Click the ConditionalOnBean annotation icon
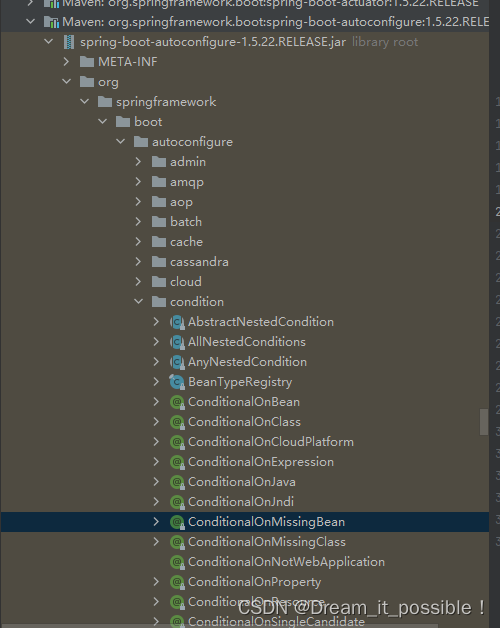The image size is (500, 628). tap(177, 402)
